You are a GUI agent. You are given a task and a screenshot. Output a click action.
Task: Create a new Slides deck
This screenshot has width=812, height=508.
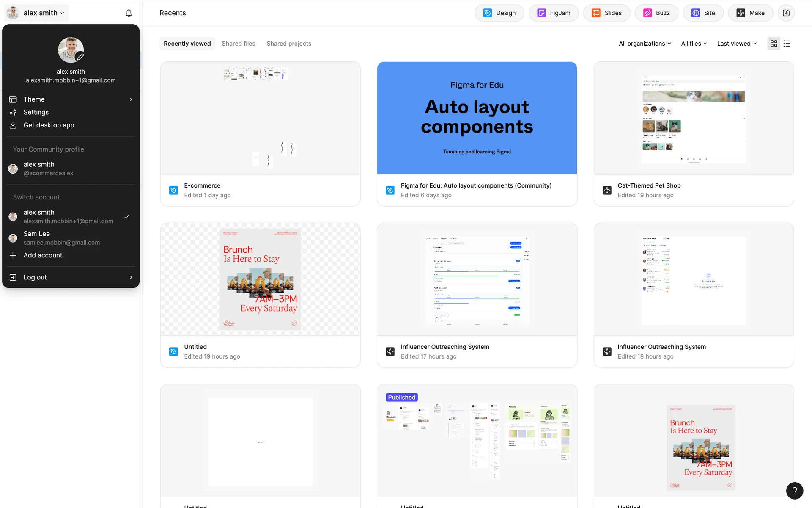[606, 13]
